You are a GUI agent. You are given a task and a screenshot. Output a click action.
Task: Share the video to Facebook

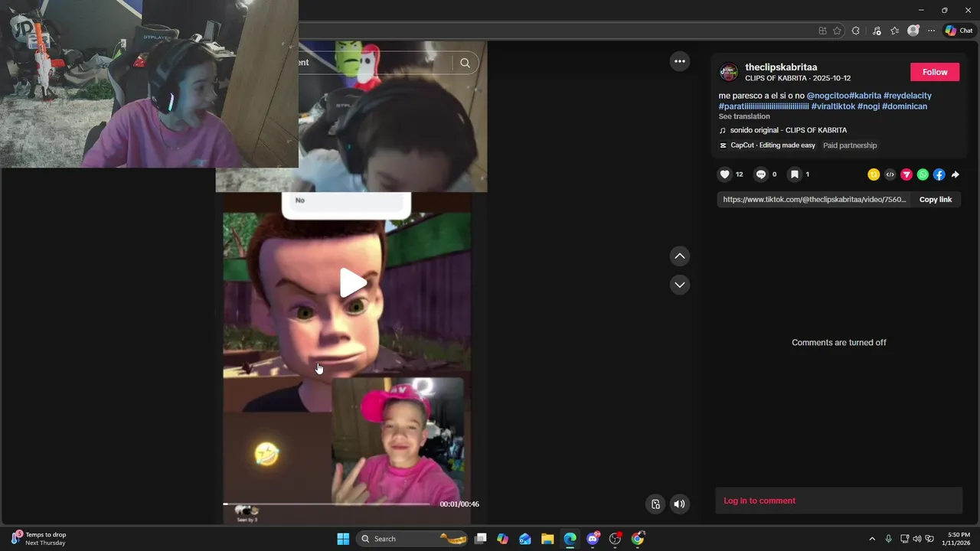pyautogui.click(x=939, y=174)
